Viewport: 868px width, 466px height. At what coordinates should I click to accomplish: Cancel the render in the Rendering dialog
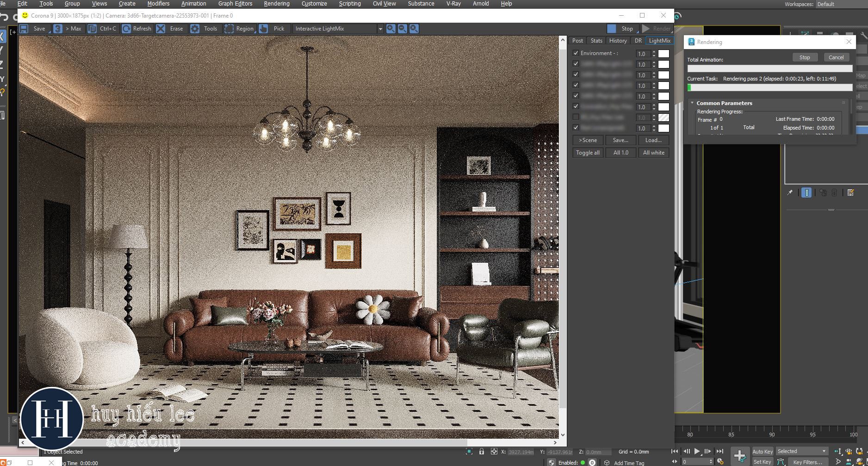(836, 57)
